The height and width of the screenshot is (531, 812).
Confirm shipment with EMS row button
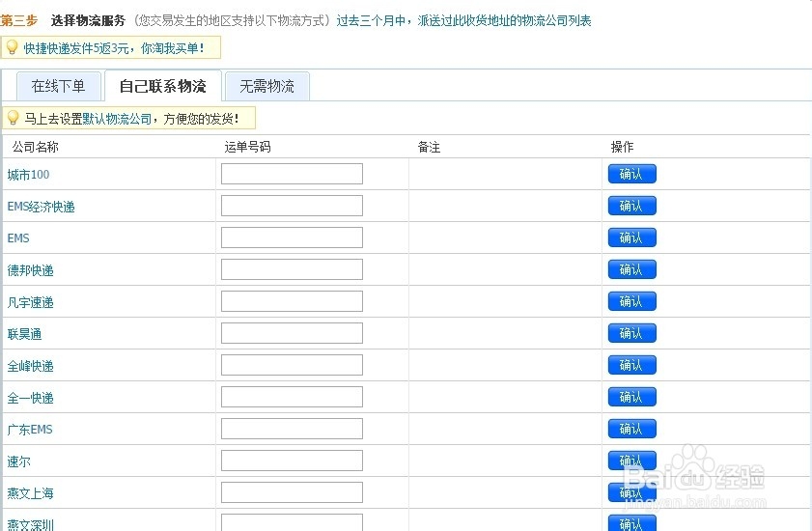631,238
